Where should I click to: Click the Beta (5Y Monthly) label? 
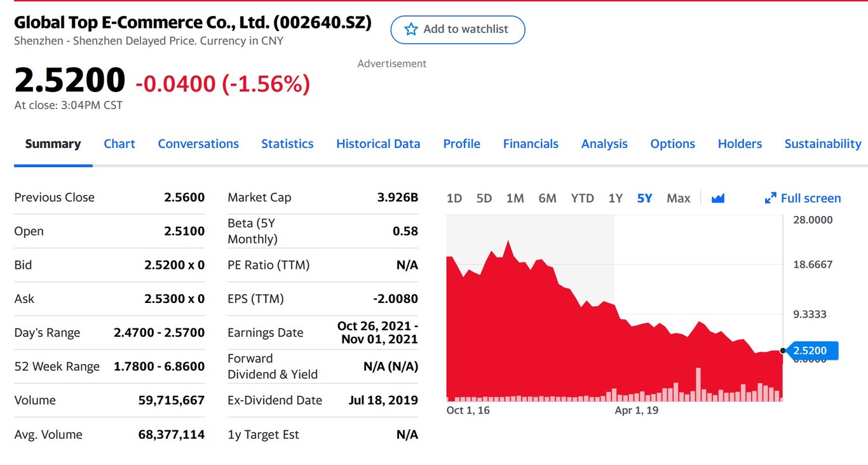point(252,231)
